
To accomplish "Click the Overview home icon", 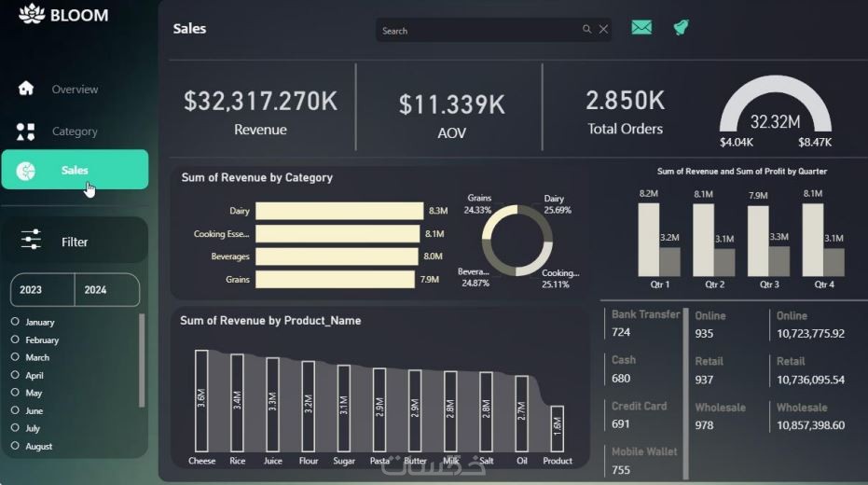I will pos(25,88).
